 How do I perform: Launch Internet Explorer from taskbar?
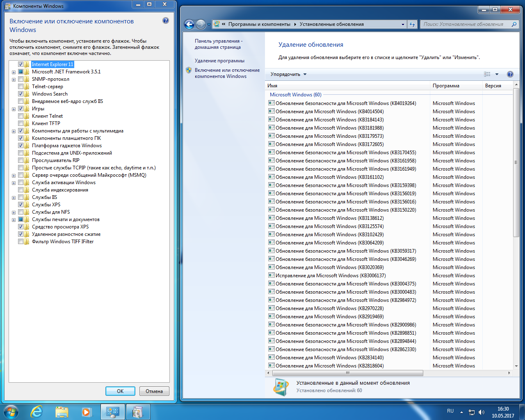tap(37, 412)
